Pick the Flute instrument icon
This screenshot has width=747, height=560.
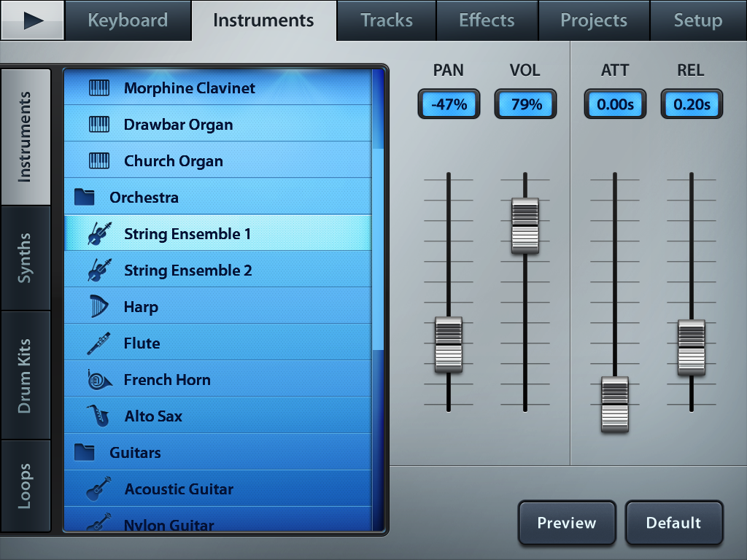point(99,343)
